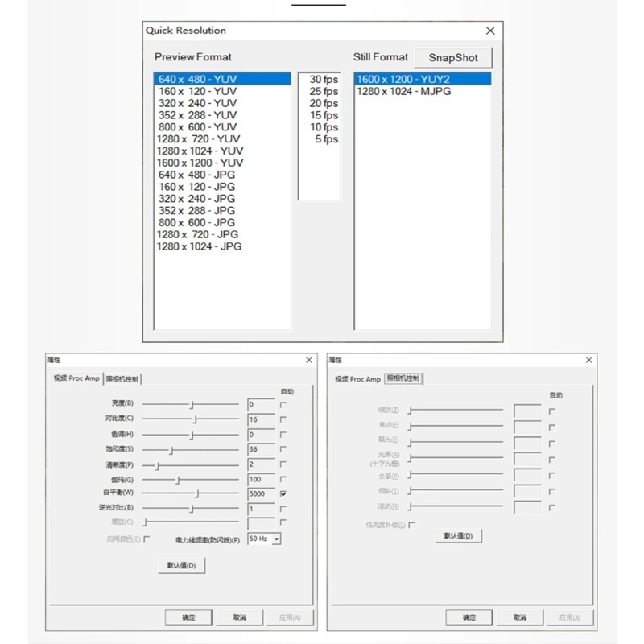Select 1280 x 1024 - MJPG still format
Viewport: 644px width, 644px height.
tap(422, 91)
